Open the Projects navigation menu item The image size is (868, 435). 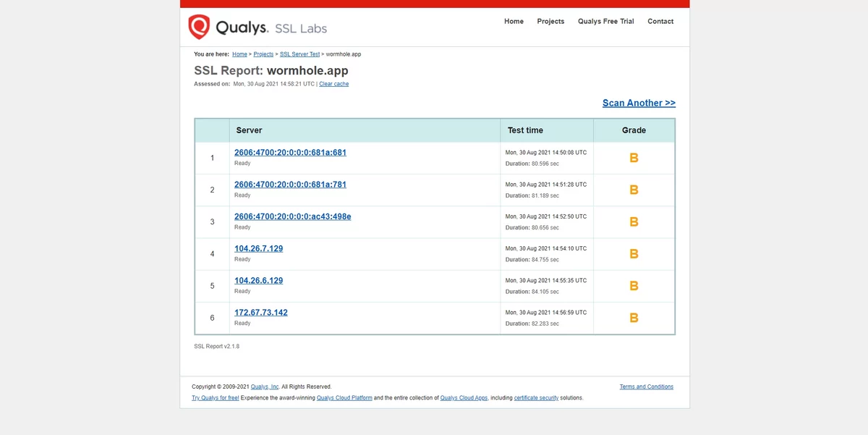550,22
